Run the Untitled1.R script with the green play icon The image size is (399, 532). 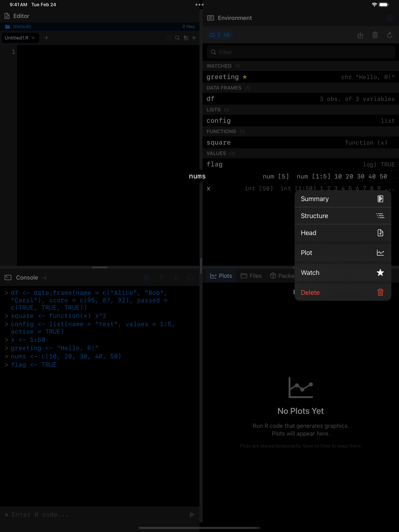pyautogui.click(x=194, y=38)
